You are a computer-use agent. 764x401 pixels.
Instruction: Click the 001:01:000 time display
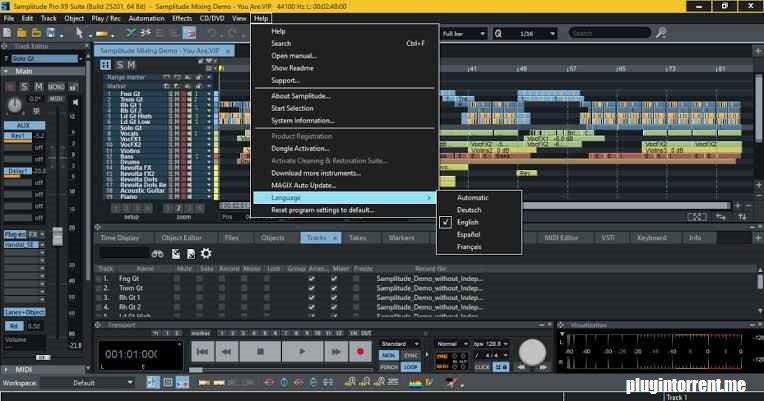tap(132, 354)
